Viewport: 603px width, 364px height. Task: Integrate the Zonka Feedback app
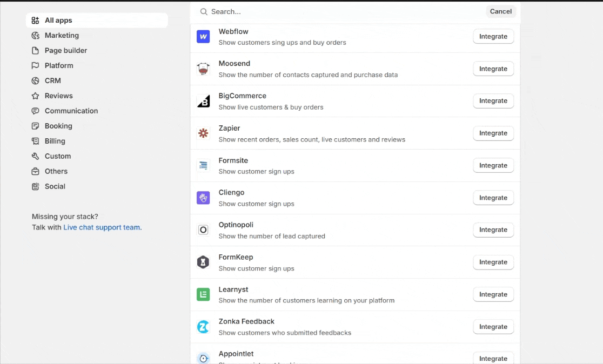point(493,327)
